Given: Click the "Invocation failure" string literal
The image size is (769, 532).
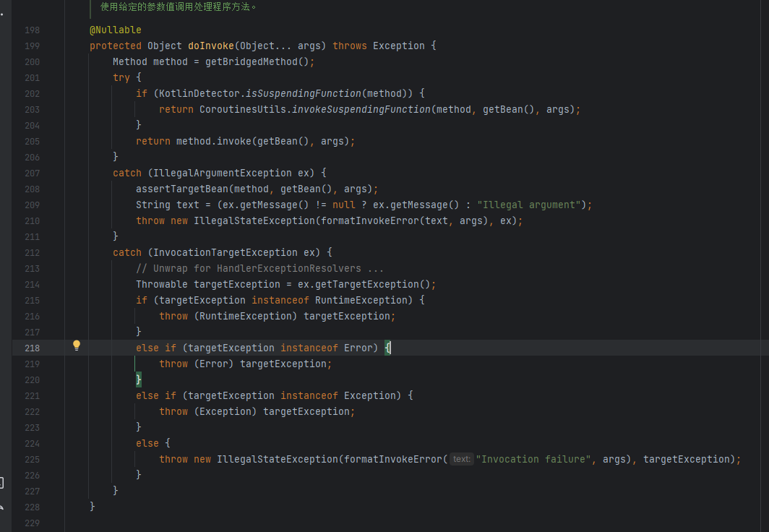Looking at the screenshot, I should point(534,460).
